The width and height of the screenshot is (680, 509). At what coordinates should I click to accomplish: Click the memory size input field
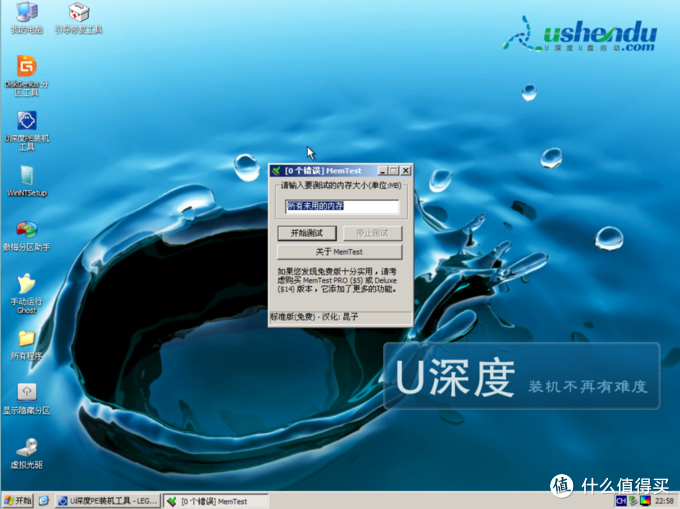tap(341, 207)
